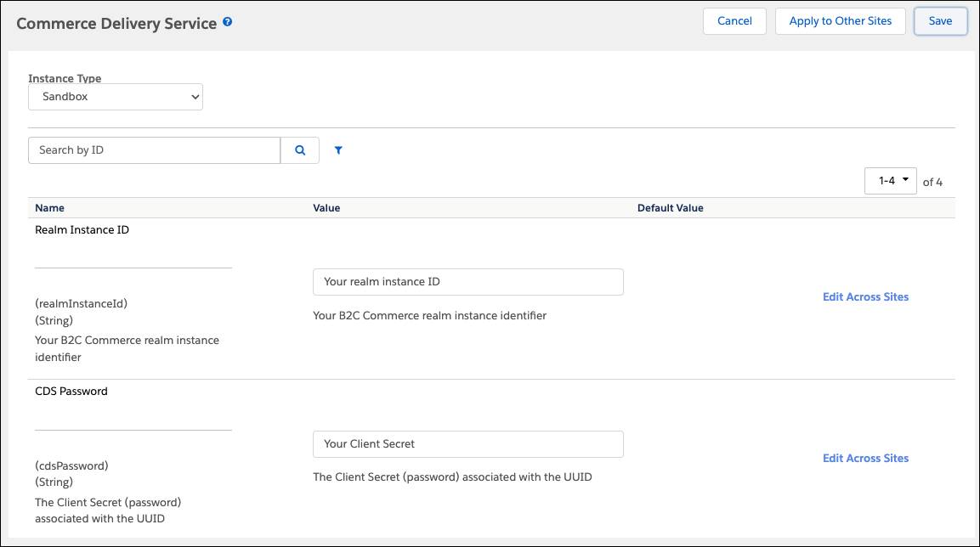Edit CDS Password across sites
Image resolution: width=980 pixels, height=547 pixels.
(x=865, y=459)
